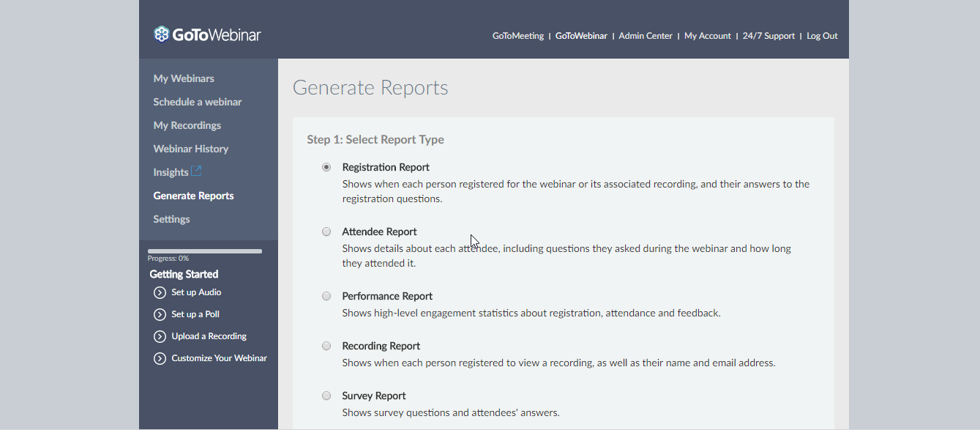Click the Set up a Poll arrow icon
This screenshot has height=430, width=980.
[x=160, y=315]
